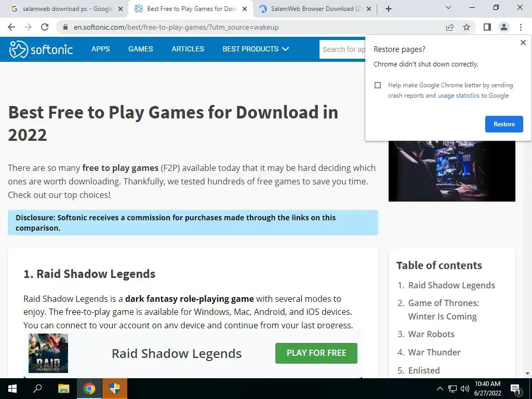Open the tab search chevron
Screen dimensions: 532x399
pos(448,7)
